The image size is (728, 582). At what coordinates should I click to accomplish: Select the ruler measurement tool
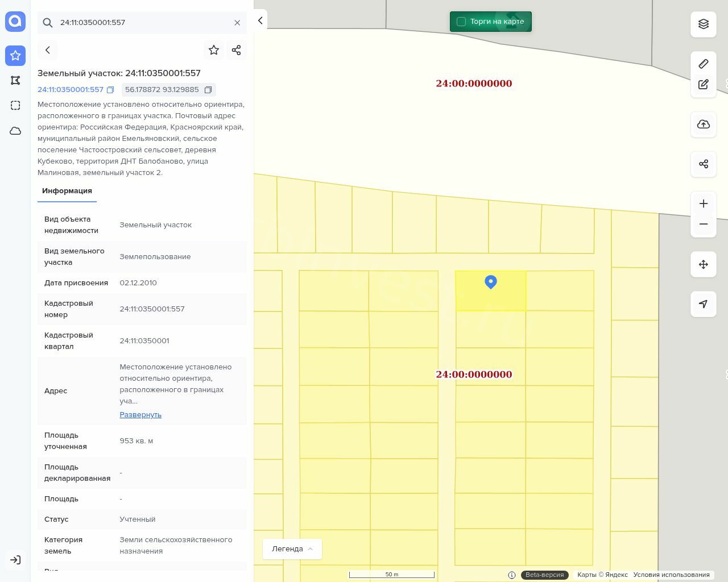coord(704,64)
